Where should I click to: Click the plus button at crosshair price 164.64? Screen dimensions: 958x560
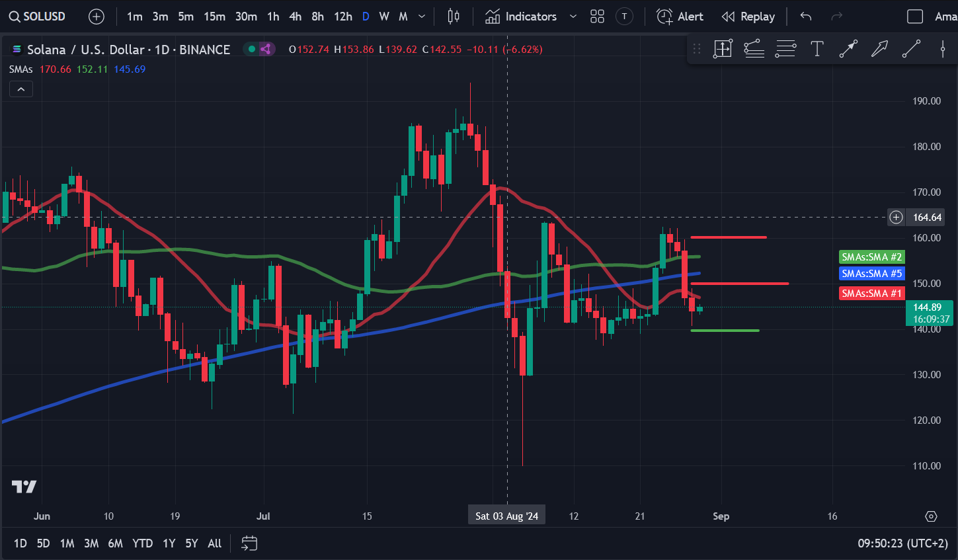click(x=896, y=217)
